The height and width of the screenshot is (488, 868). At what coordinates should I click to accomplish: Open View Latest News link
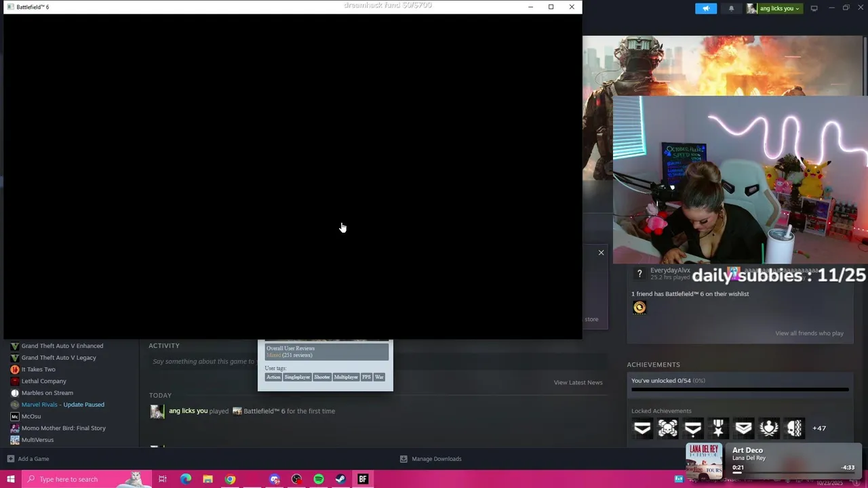[x=578, y=382]
